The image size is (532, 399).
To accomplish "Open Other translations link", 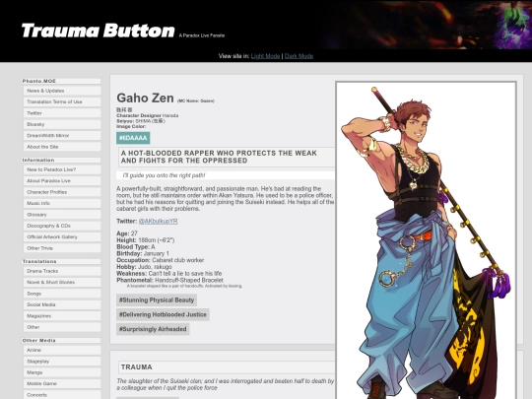I will [62, 327].
